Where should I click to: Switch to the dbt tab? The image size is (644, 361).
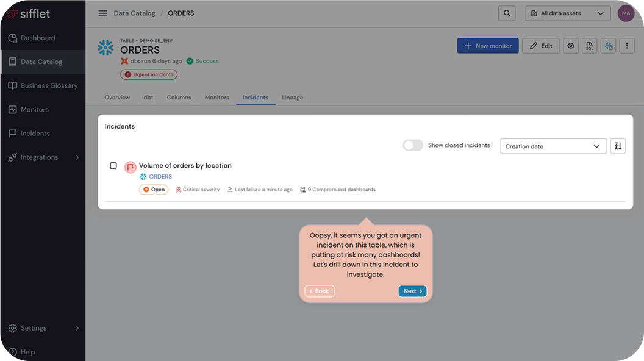point(148,98)
